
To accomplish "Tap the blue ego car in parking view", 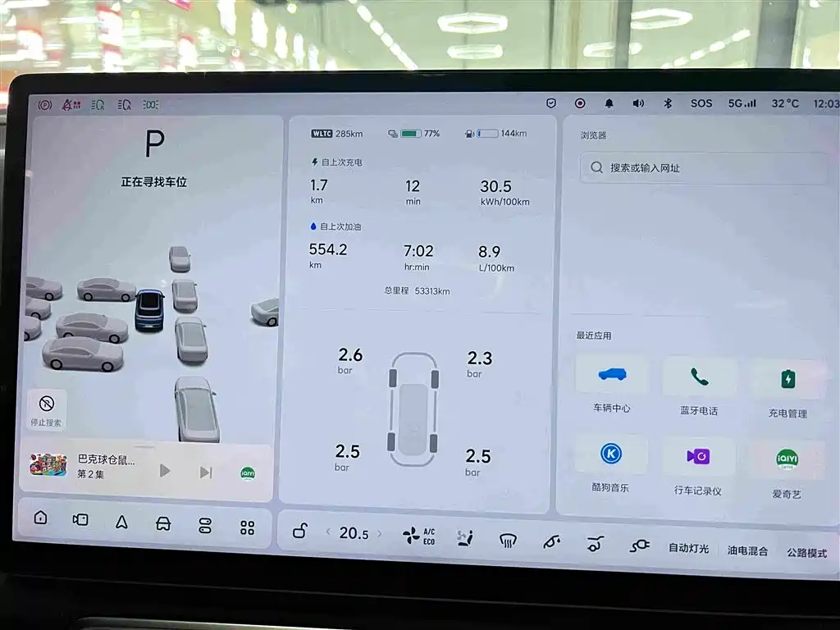I will pyautogui.click(x=149, y=310).
